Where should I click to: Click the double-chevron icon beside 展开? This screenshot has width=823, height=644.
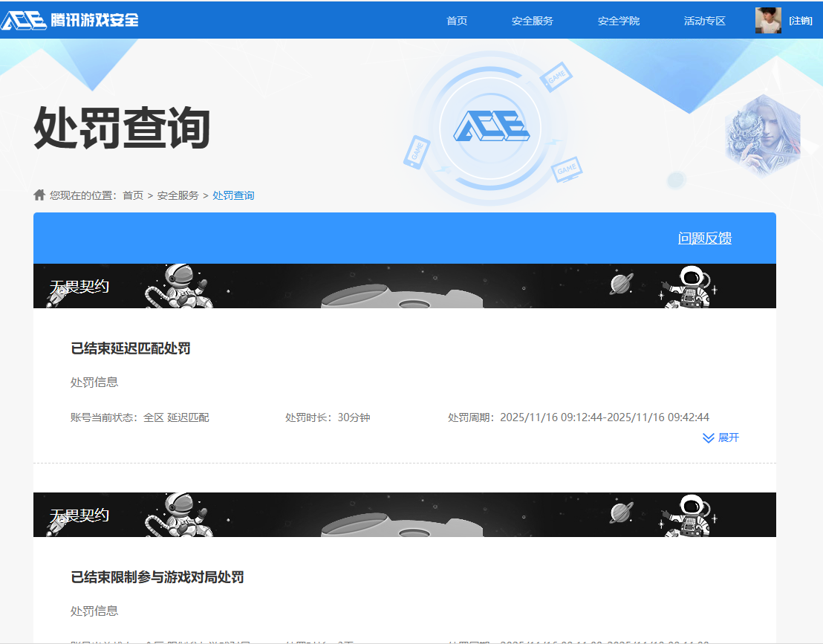coord(708,438)
